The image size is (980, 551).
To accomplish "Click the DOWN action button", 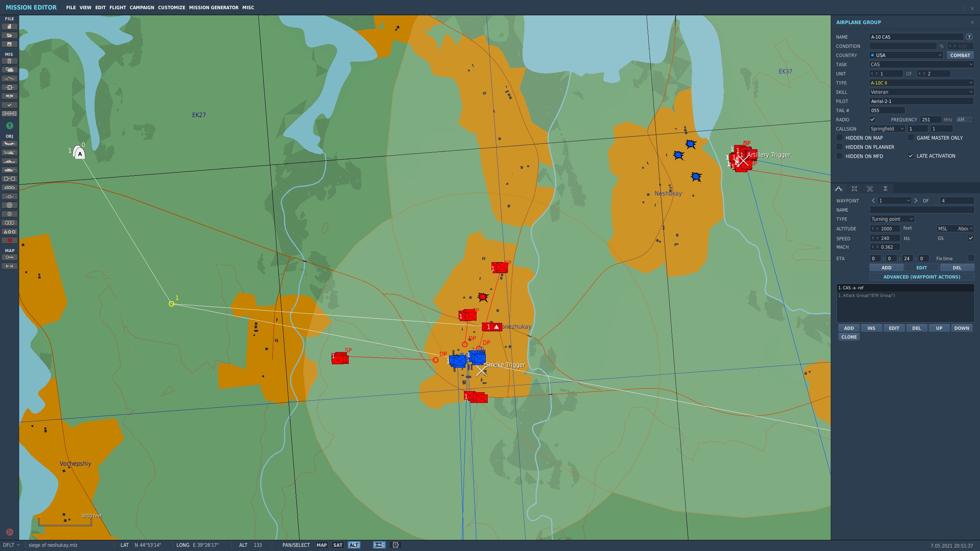I will pyautogui.click(x=962, y=328).
